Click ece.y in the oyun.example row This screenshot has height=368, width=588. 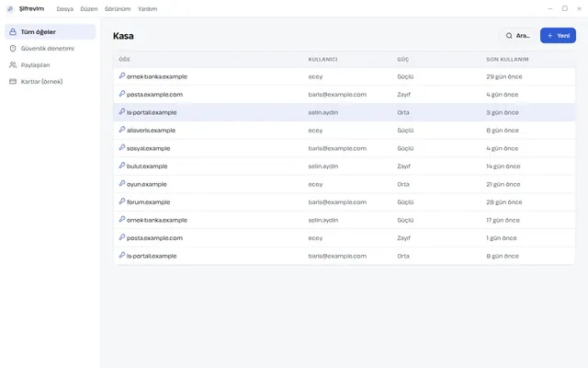point(315,184)
